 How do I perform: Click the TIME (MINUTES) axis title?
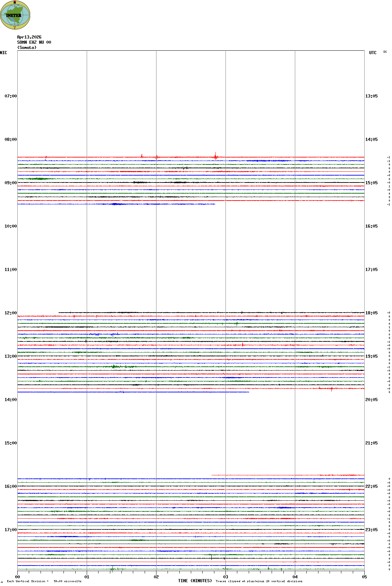click(195, 581)
